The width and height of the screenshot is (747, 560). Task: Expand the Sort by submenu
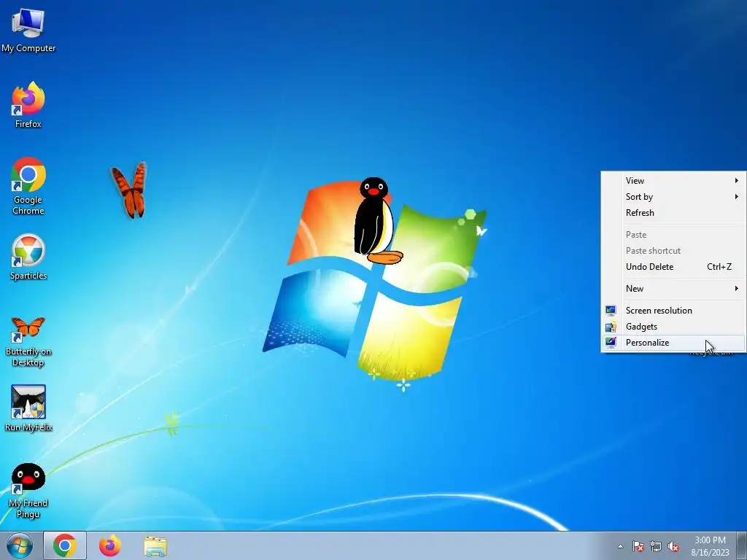pos(673,197)
